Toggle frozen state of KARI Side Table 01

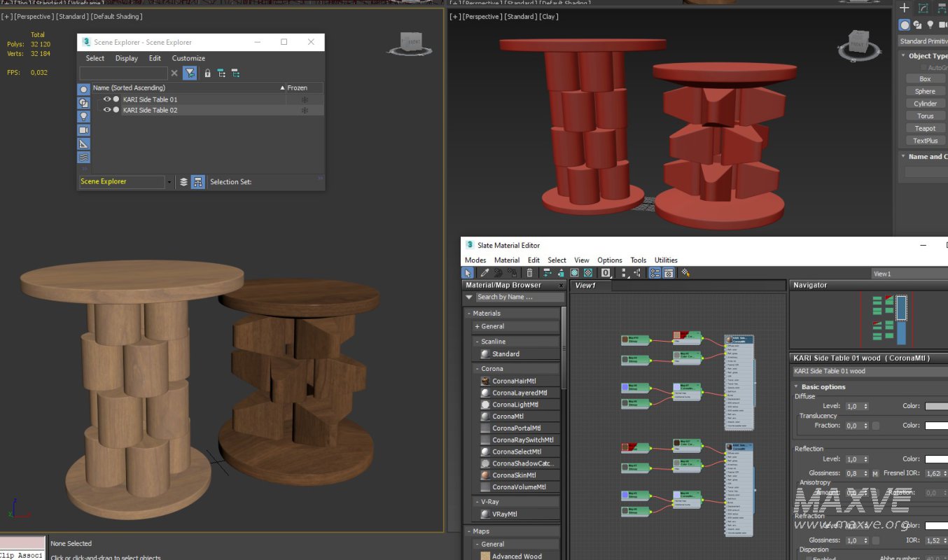[305, 99]
